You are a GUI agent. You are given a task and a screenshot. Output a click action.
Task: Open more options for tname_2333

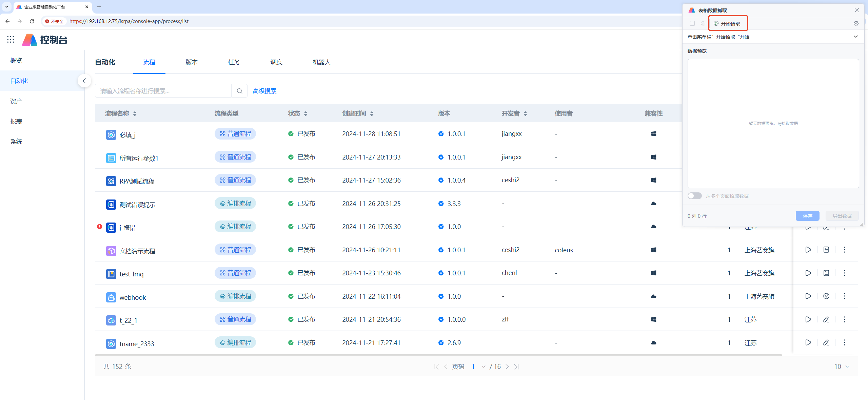(x=845, y=343)
